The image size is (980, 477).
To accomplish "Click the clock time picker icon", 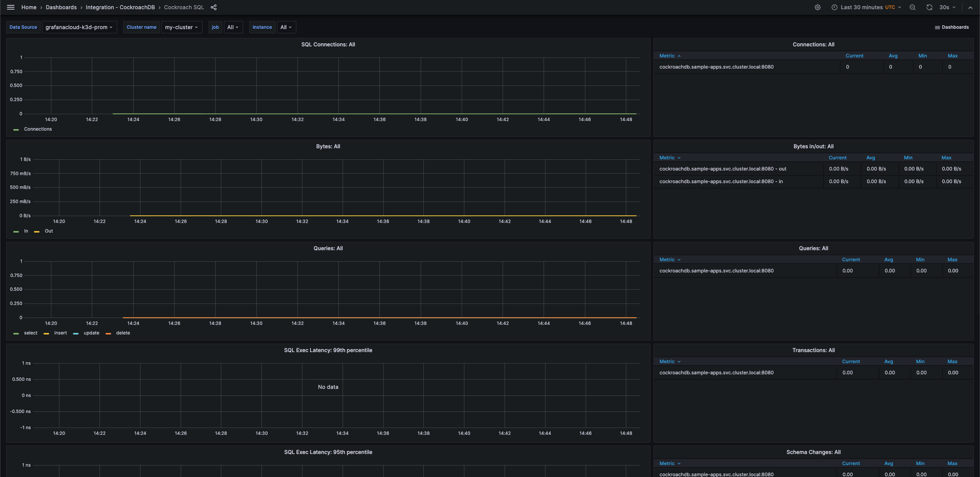I will click(835, 7).
